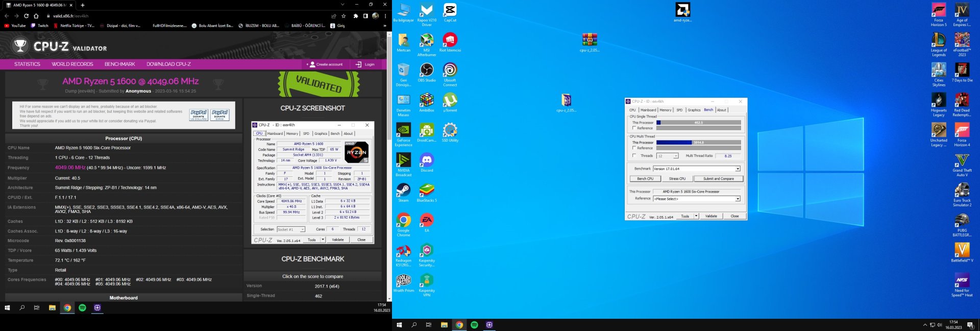Open the µTorrent desktop shortcut
This screenshot has width=980, height=331.
coord(450,103)
